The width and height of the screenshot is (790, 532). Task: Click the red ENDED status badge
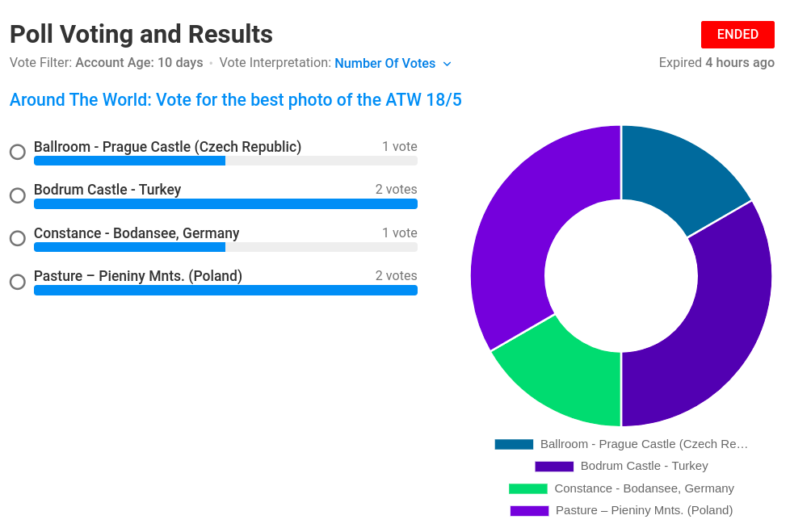point(737,35)
